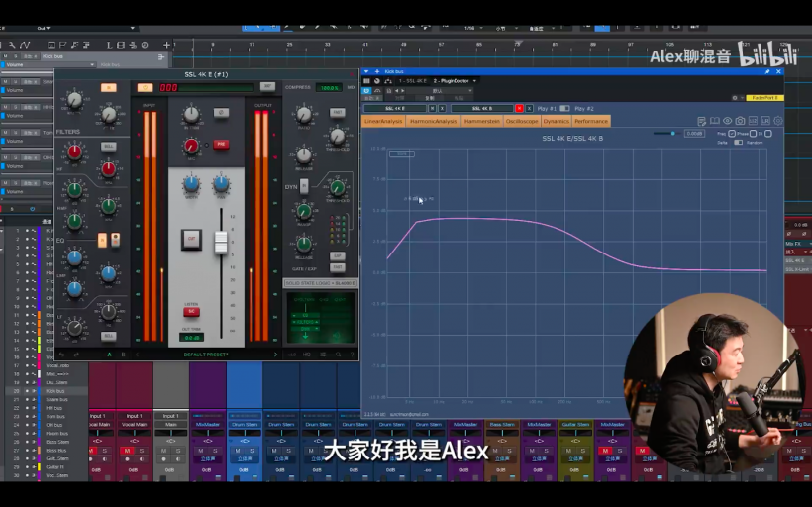This screenshot has width=812, height=507.
Task: Switch to the LinearAnalysis tab
Action: [383, 121]
